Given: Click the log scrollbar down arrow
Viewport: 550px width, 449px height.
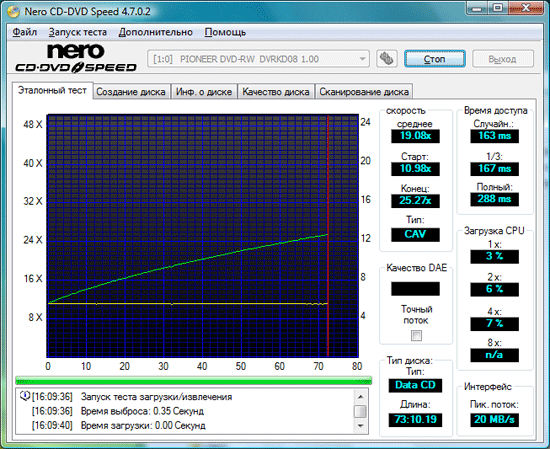Looking at the screenshot, I should tap(360, 425).
